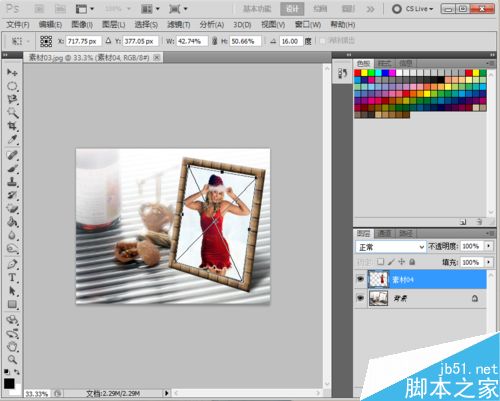
Task: Open the layer blend mode dropdown 正常
Action: click(x=391, y=247)
